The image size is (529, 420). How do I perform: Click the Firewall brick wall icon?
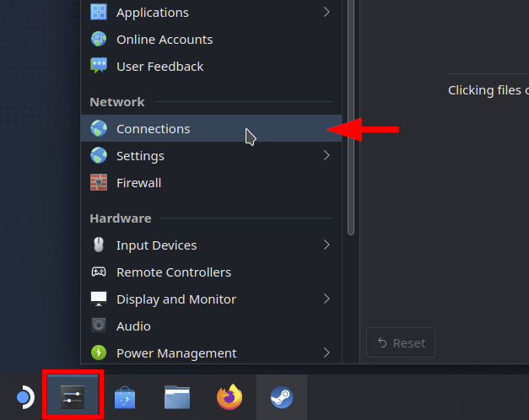[x=99, y=182]
